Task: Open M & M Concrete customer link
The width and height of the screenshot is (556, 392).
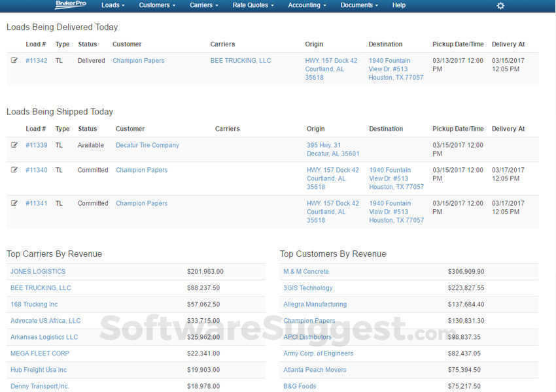Action: [306, 272]
